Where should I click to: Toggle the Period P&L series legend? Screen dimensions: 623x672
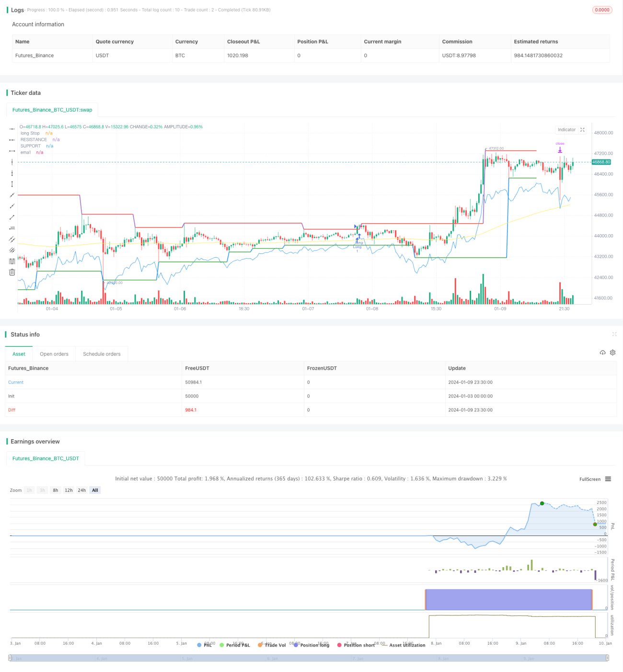tap(235, 645)
